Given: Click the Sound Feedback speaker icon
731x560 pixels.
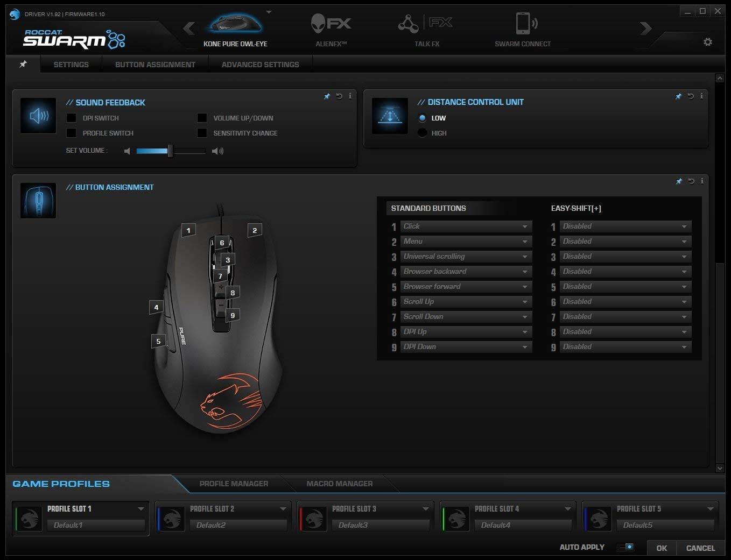Looking at the screenshot, I should coord(38,116).
